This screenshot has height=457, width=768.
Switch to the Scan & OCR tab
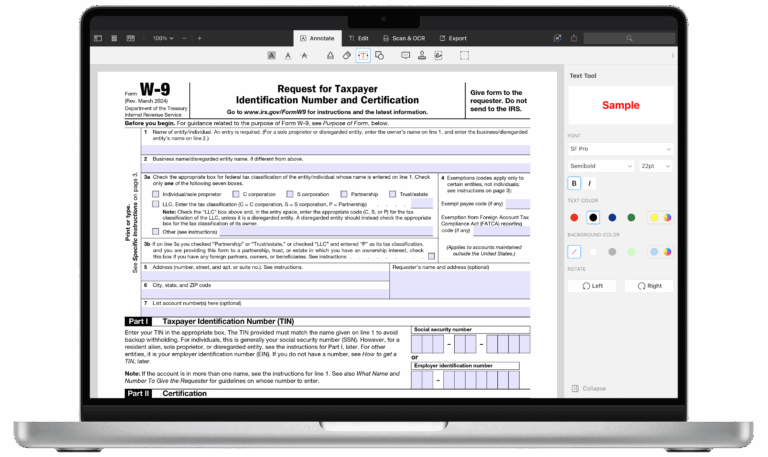pos(404,38)
